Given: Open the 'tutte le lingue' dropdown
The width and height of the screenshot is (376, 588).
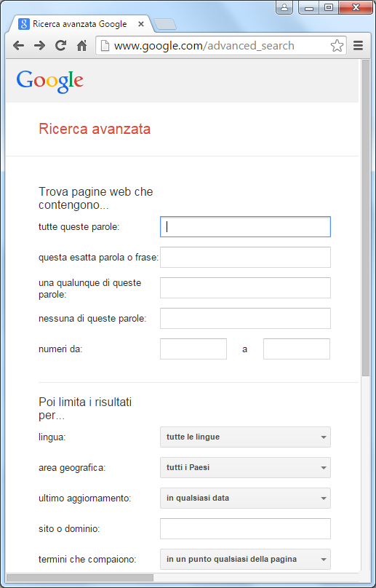Looking at the screenshot, I should (245, 437).
